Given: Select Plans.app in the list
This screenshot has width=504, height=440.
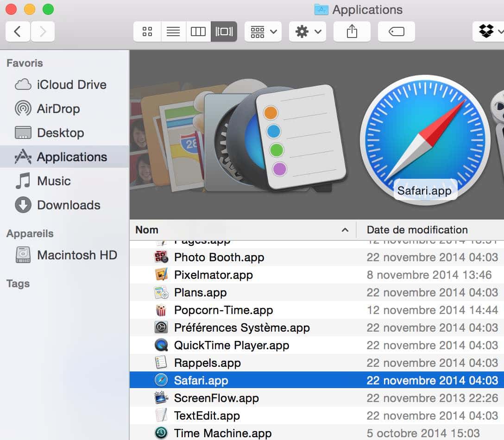Looking at the screenshot, I should pos(316,293).
